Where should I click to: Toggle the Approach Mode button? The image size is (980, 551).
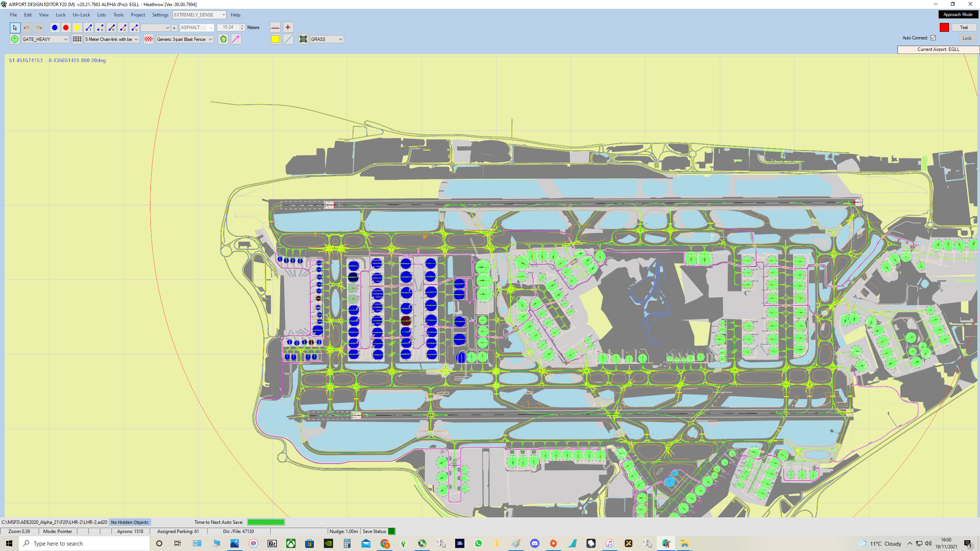pyautogui.click(x=958, y=15)
